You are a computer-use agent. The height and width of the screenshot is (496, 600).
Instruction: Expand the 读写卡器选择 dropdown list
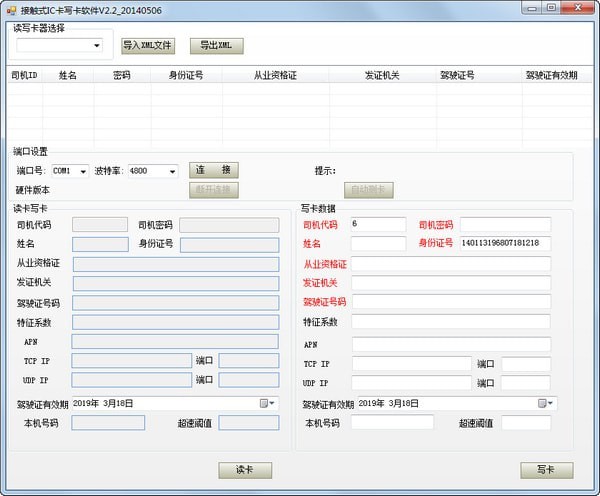click(97, 45)
